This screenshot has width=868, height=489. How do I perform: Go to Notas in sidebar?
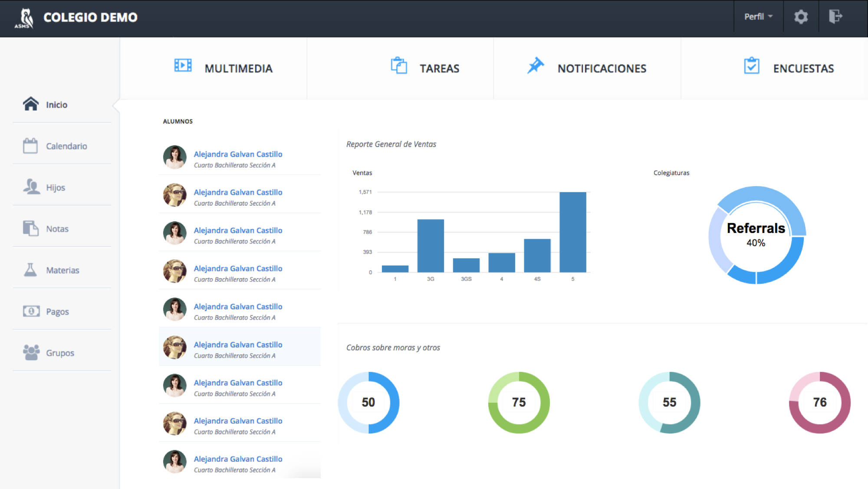[x=57, y=229]
